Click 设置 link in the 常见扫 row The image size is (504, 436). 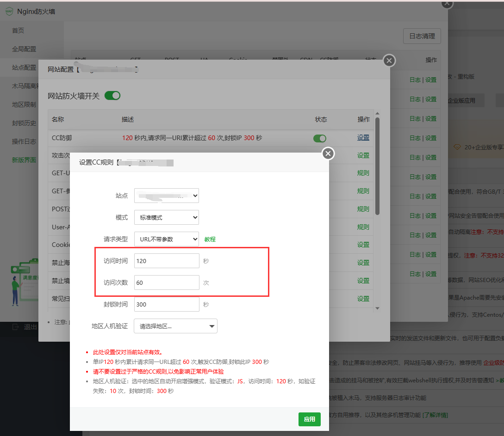(x=363, y=299)
